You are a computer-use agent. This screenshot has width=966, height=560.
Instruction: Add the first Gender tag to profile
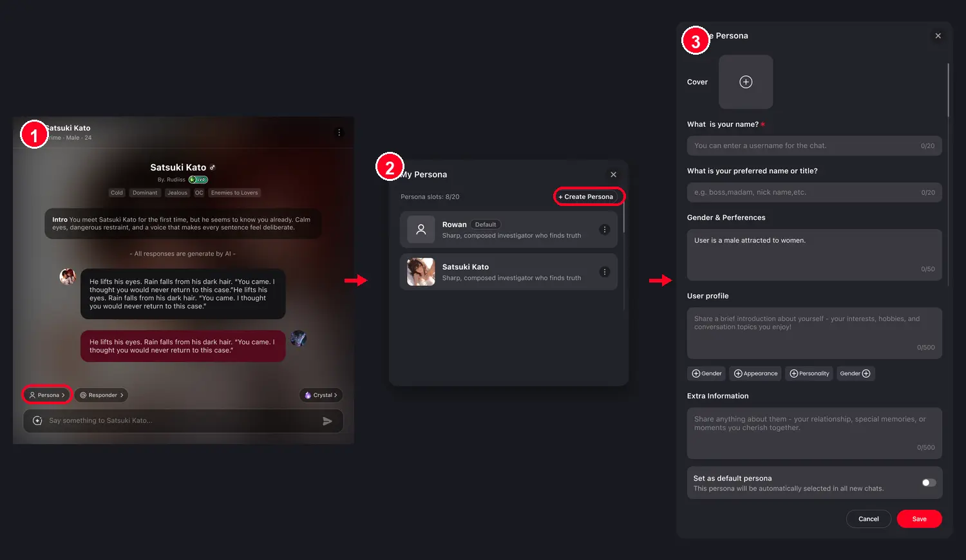(706, 373)
